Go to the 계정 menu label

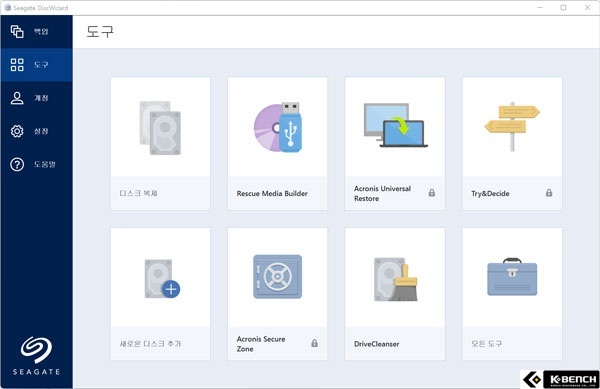tap(41, 98)
